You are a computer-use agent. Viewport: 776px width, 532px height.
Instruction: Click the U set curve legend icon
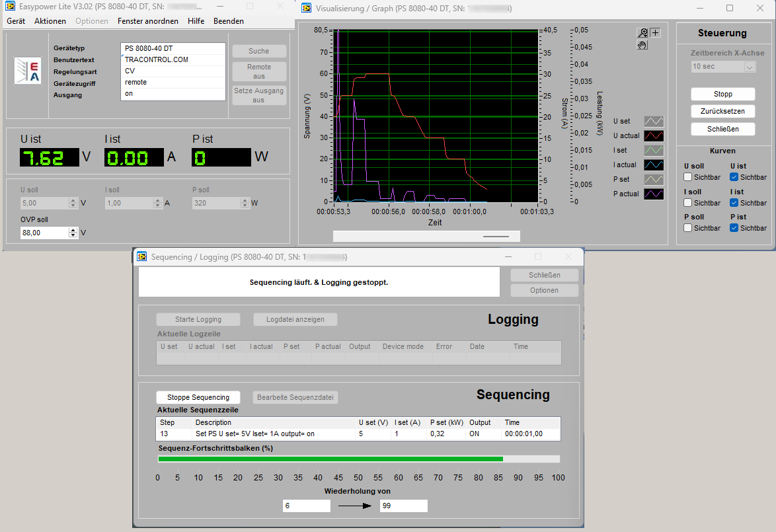(654, 122)
